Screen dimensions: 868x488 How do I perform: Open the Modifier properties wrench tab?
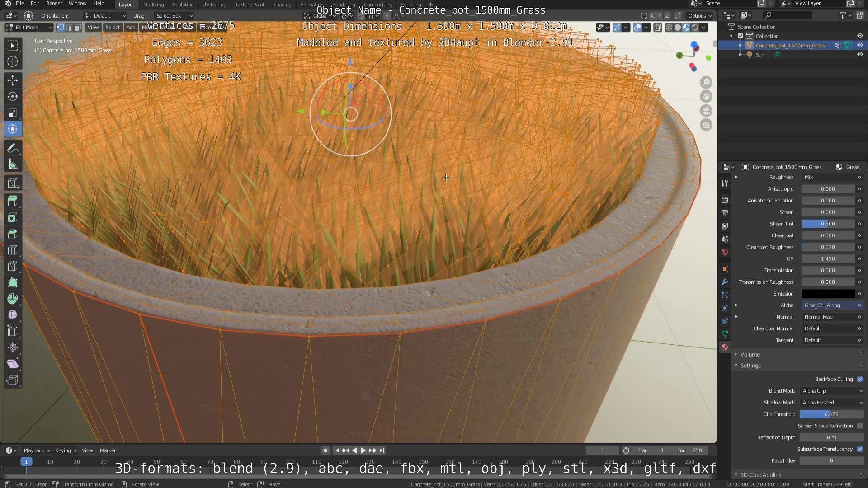click(725, 282)
